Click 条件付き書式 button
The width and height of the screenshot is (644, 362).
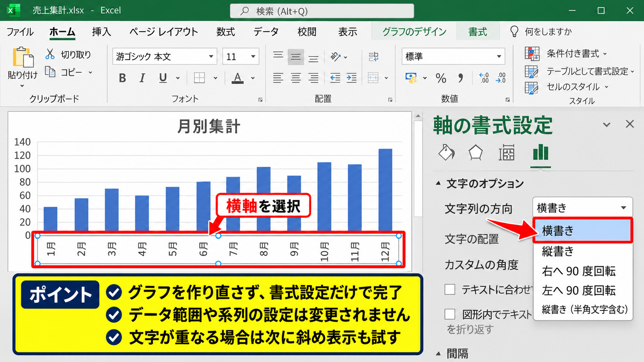(x=566, y=53)
